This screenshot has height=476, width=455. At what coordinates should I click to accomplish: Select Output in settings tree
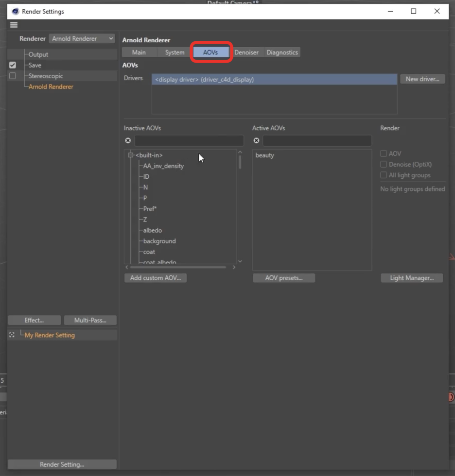[38, 54]
